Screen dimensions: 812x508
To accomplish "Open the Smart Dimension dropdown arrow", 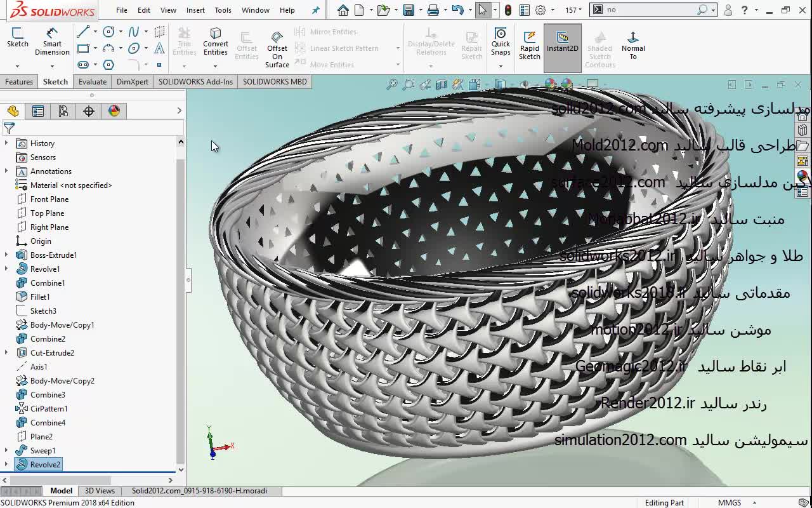I will pyautogui.click(x=52, y=65).
